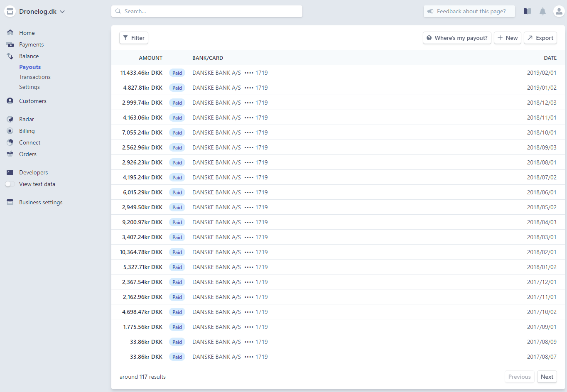Click the user profile avatar icon

pos(559,12)
